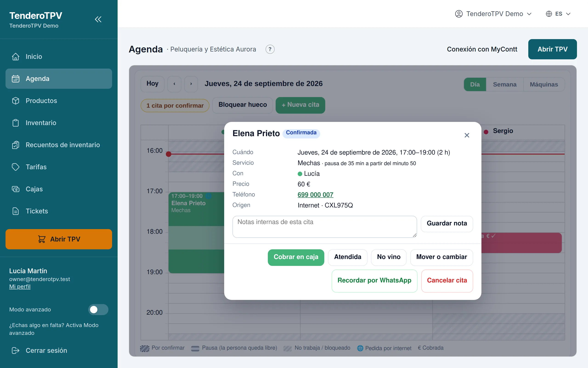Open TenderoTPV Demo account dropdown
The height and width of the screenshot is (368, 588).
[x=493, y=14]
